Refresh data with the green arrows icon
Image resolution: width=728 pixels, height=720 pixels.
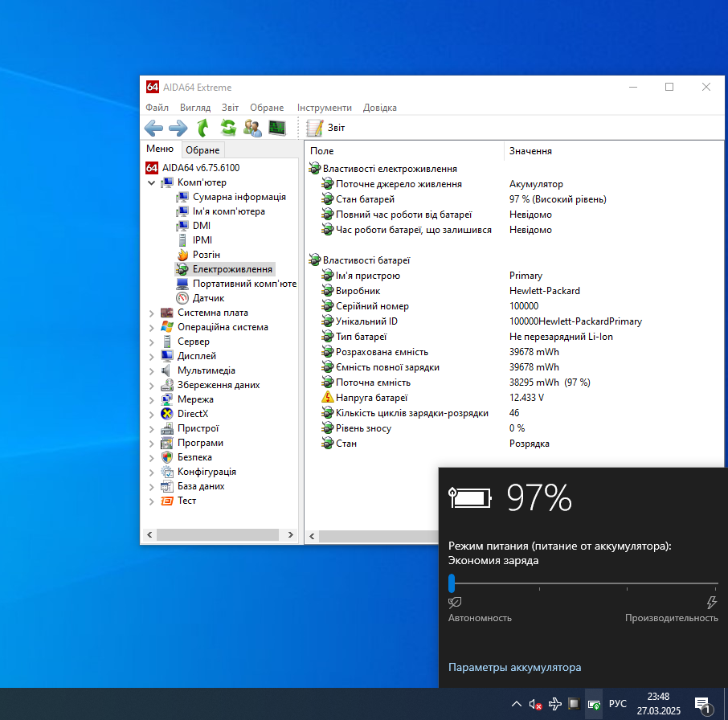[228, 128]
